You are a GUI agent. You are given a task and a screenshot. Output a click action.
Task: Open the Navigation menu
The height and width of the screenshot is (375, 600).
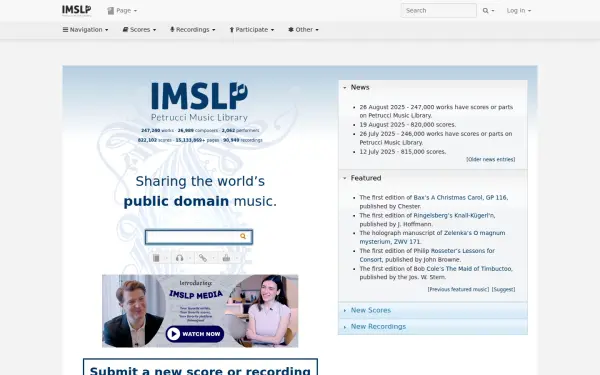85,29
